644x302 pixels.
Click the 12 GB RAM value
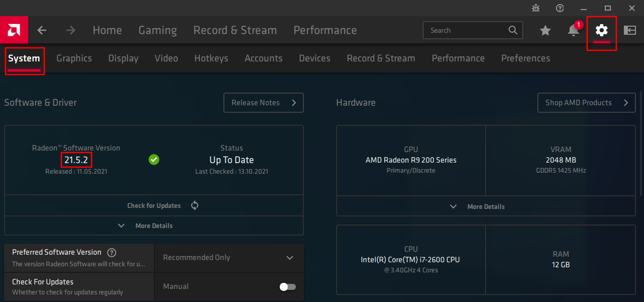(560, 264)
